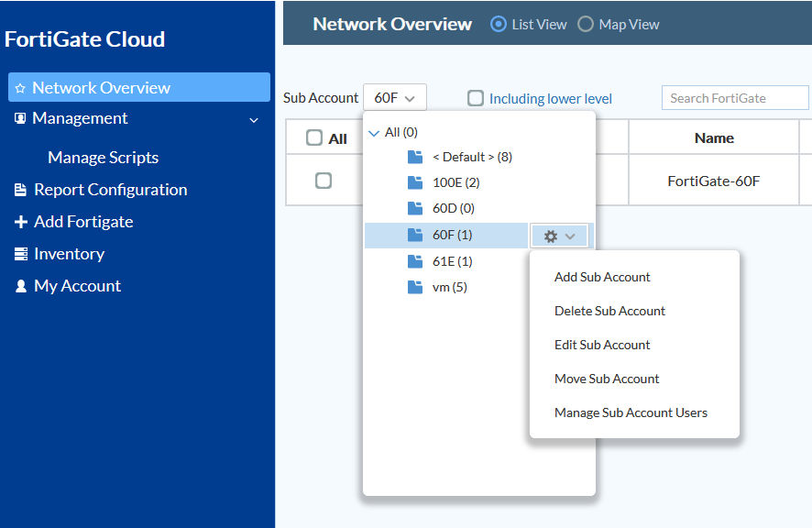
Task: Choose Delete Sub Account from the menu
Action: pyautogui.click(x=609, y=311)
